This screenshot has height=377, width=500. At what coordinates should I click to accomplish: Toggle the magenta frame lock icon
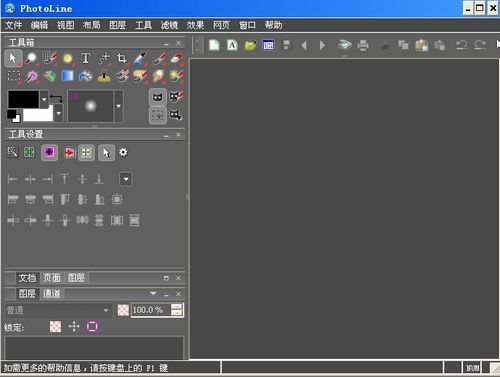92,327
